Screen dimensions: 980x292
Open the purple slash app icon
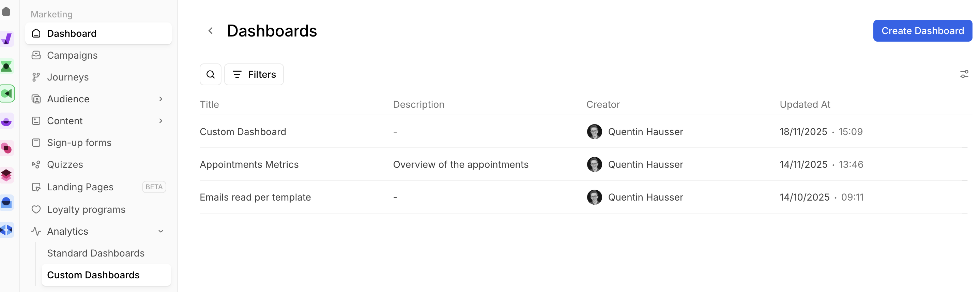coord(6,39)
